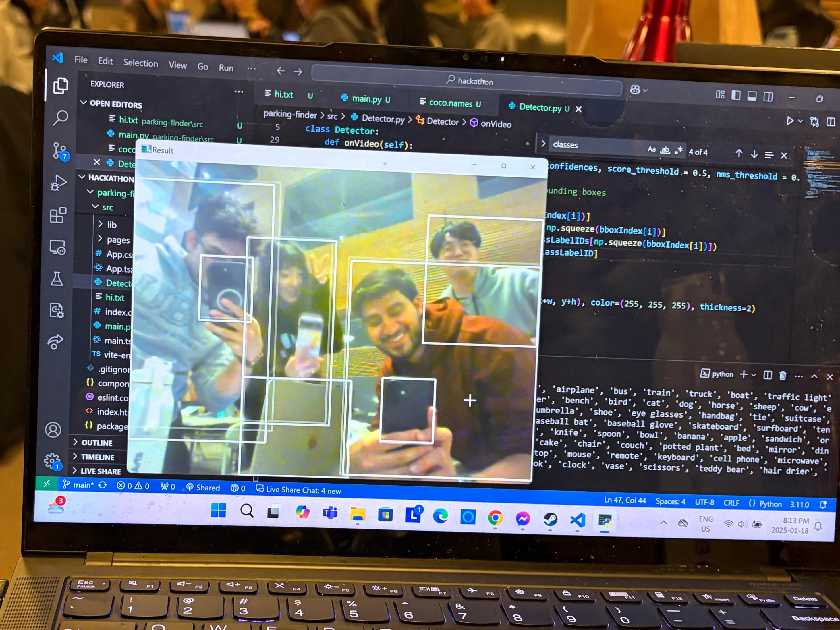
Task: Open the View menu
Action: tap(178, 65)
